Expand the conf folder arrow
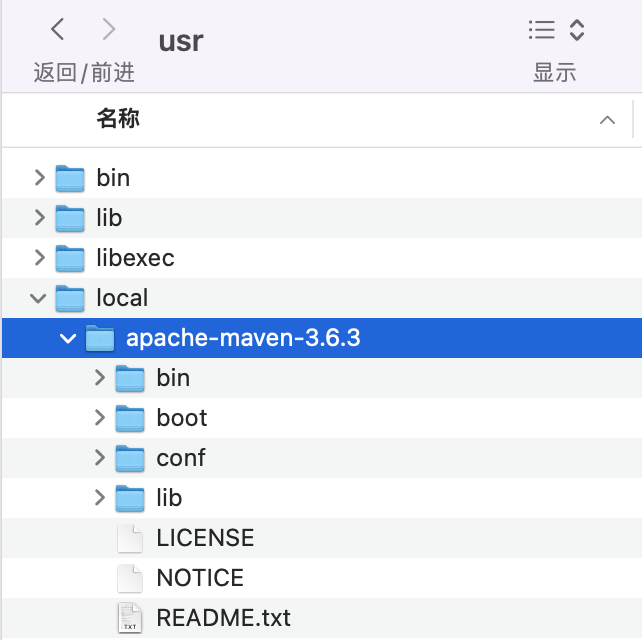This screenshot has height=640, width=642. coord(99,458)
